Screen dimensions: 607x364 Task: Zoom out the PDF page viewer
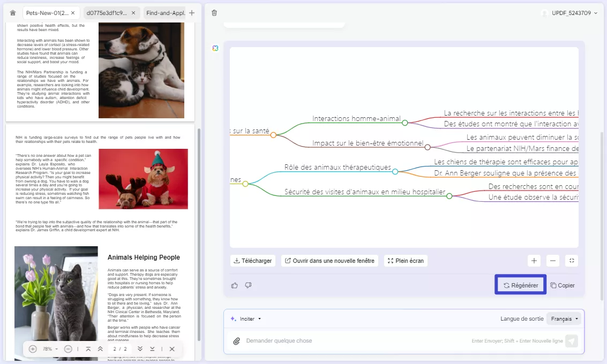[68, 349]
